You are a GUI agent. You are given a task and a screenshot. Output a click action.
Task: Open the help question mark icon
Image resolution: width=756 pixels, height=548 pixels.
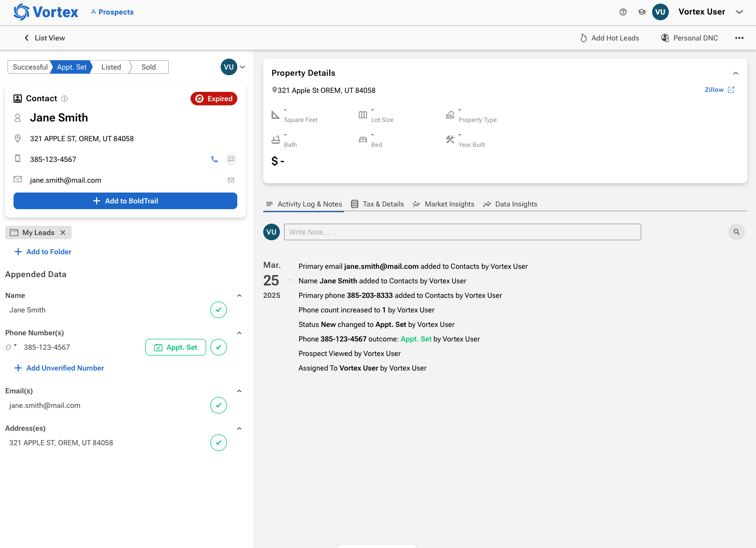click(x=623, y=12)
